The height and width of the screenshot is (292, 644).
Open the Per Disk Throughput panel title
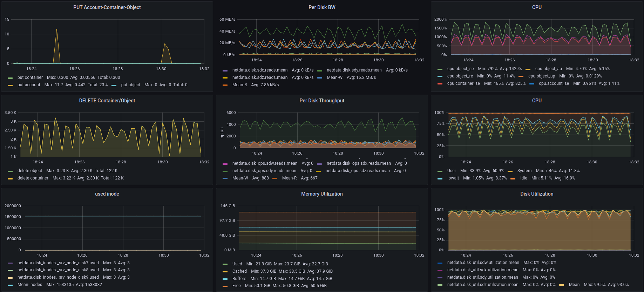(321, 101)
